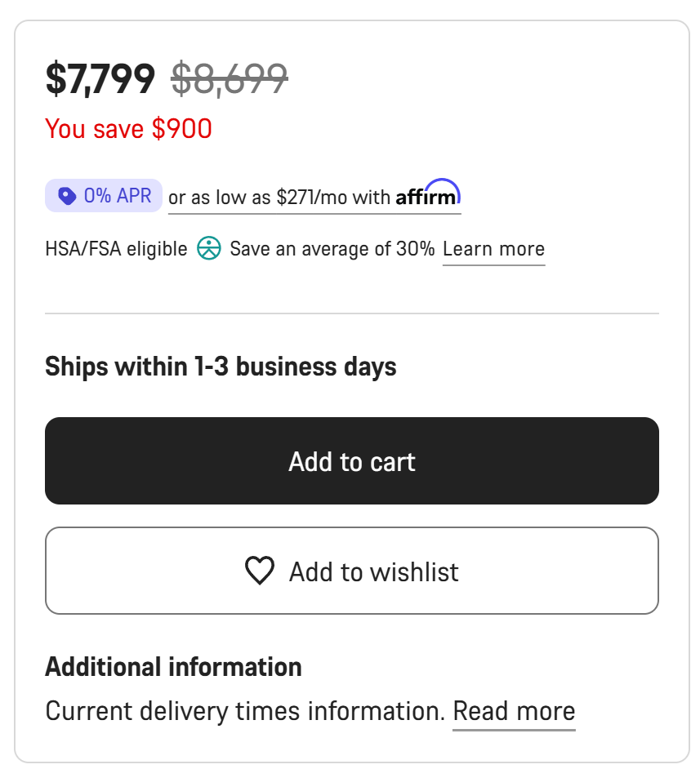Click the heart icon for the wishlist
The image size is (700, 769).
(x=260, y=571)
